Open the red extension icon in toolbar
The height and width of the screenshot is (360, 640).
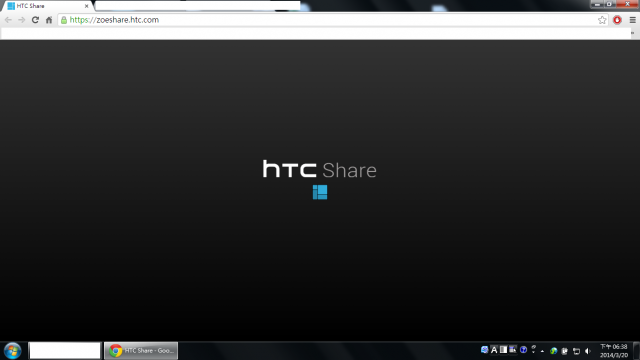(x=617, y=20)
